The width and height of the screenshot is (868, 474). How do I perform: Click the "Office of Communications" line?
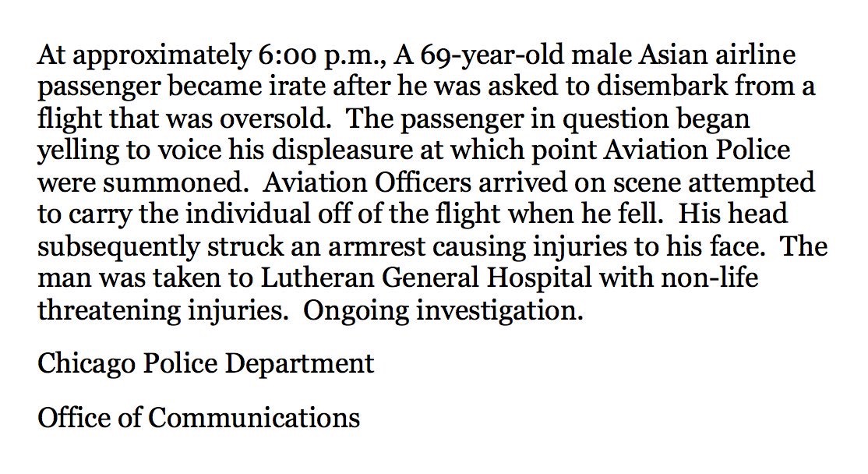[199, 418]
